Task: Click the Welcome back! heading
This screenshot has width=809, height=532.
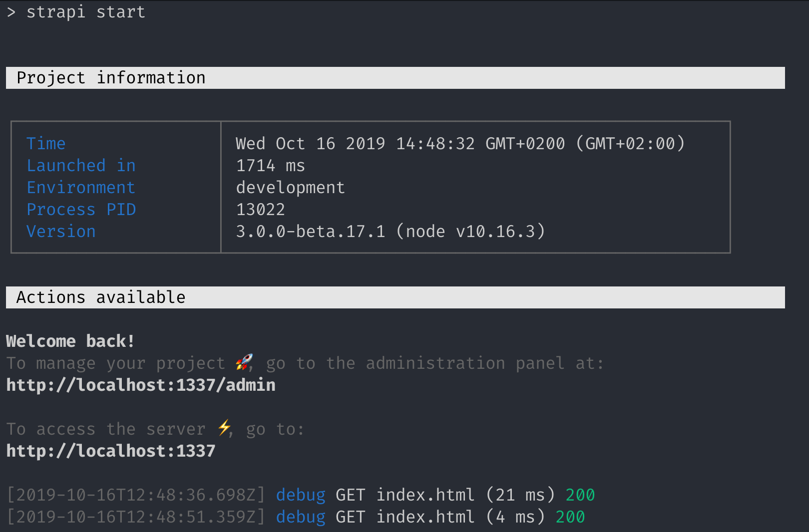Action: tap(70, 341)
